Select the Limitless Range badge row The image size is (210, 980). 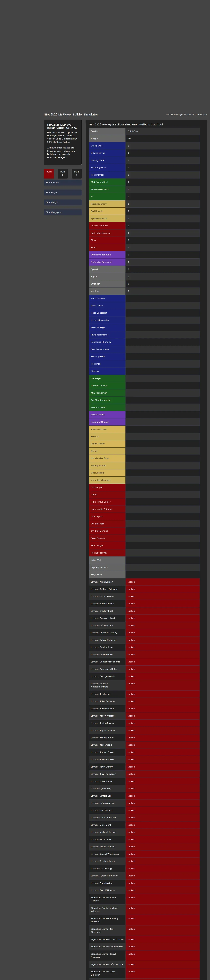[144, 386]
